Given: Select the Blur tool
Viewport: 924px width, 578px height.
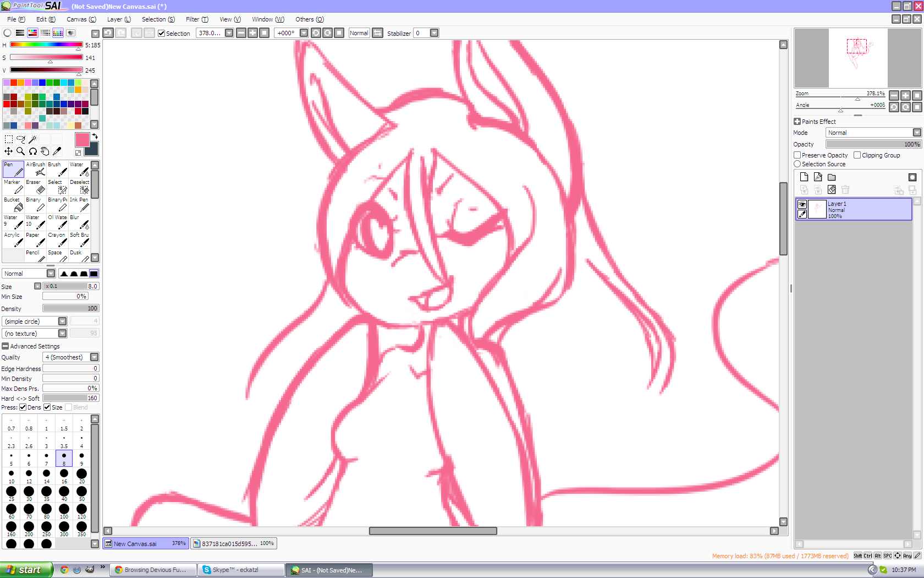Looking at the screenshot, I should 79,222.
